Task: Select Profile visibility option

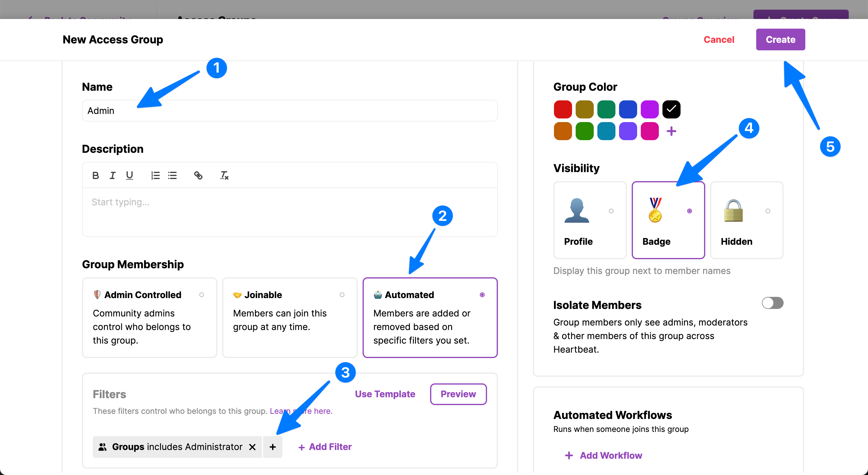Action: (x=589, y=220)
